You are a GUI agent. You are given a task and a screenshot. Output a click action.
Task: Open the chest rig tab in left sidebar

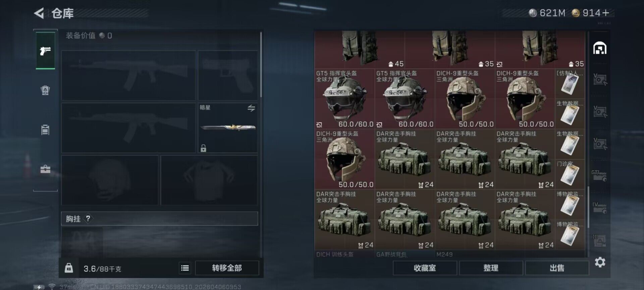click(x=45, y=130)
